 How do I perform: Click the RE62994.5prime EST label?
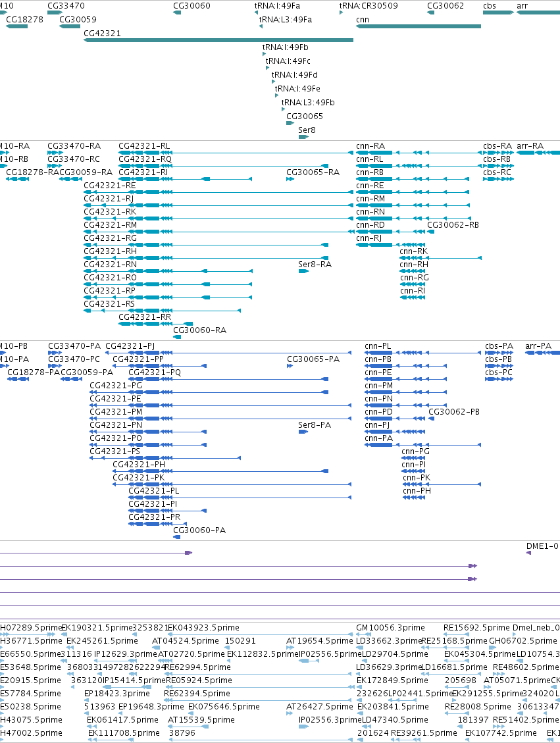(x=197, y=667)
